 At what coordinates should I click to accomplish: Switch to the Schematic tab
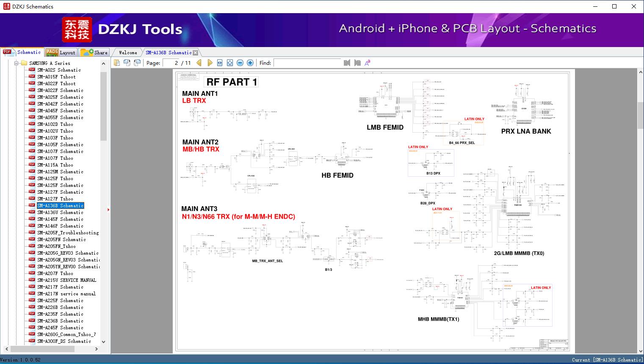tap(22, 52)
